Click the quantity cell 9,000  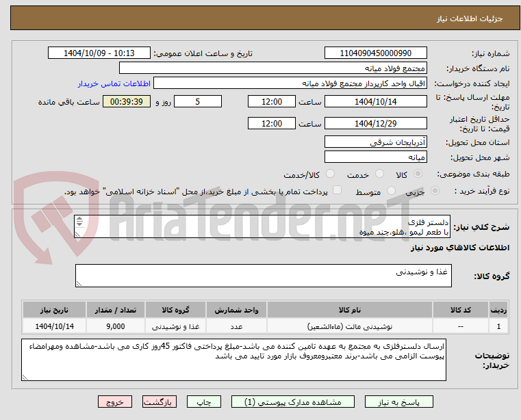tap(115, 327)
